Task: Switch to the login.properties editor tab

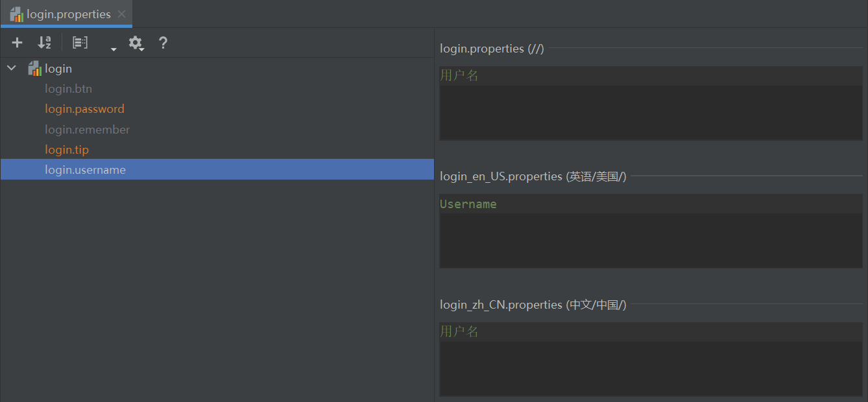Action: [x=69, y=14]
